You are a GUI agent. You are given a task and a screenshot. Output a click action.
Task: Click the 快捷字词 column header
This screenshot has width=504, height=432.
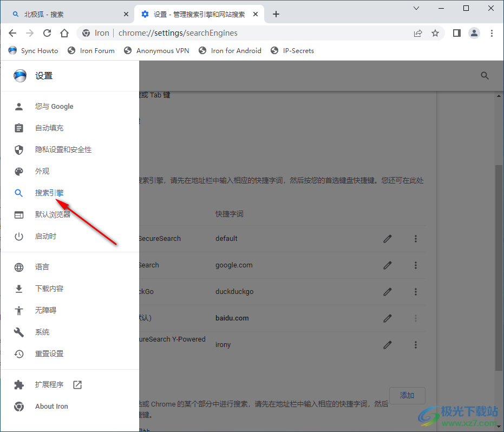[230, 214]
